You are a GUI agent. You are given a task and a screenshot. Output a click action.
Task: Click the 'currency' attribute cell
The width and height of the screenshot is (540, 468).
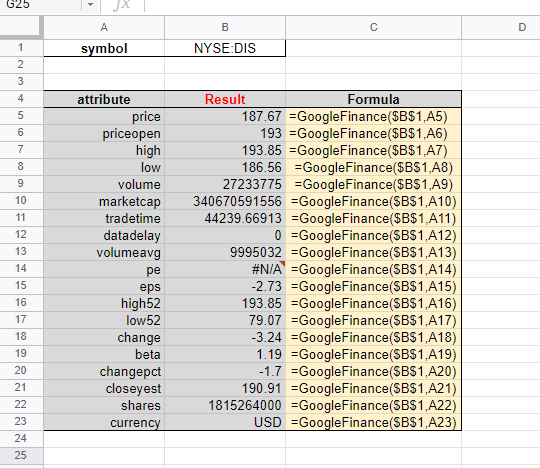click(x=104, y=422)
